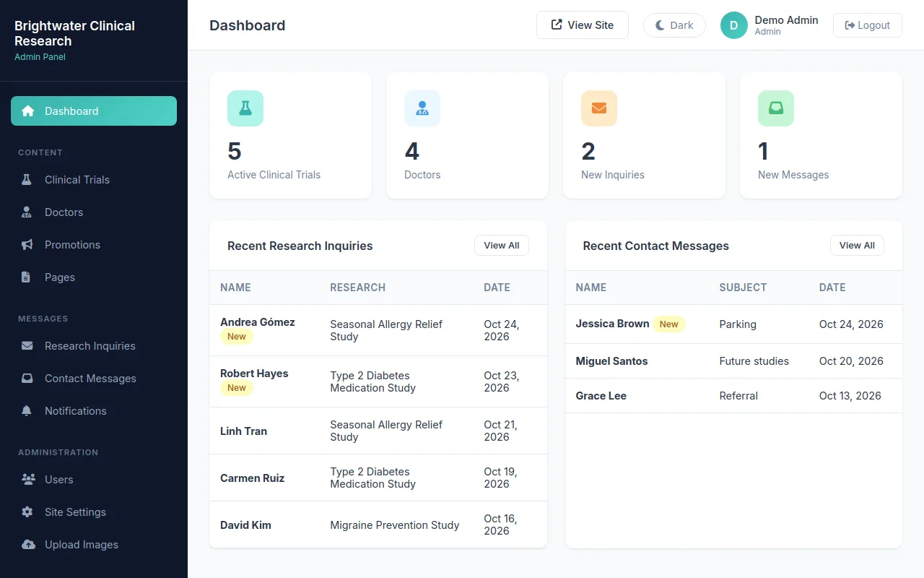This screenshot has height=578, width=924.
Task: Open Notifications in the sidebar menu
Action: click(x=94, y=411)
